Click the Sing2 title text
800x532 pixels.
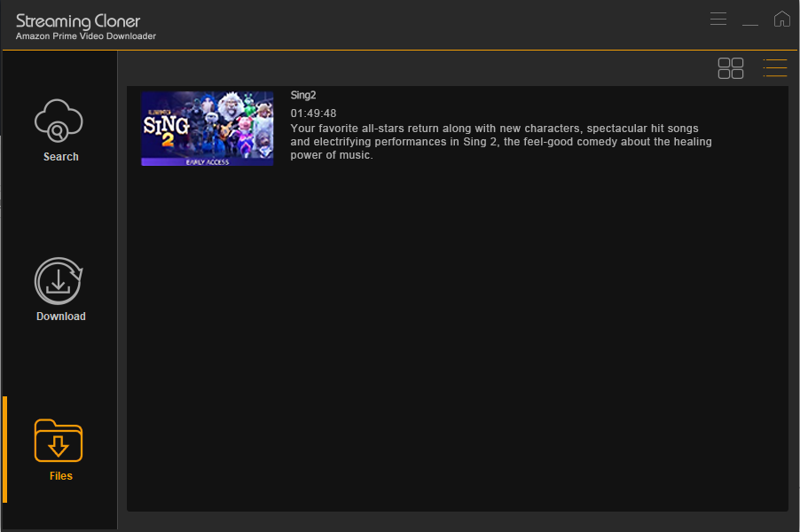click(x=303, y=95)
